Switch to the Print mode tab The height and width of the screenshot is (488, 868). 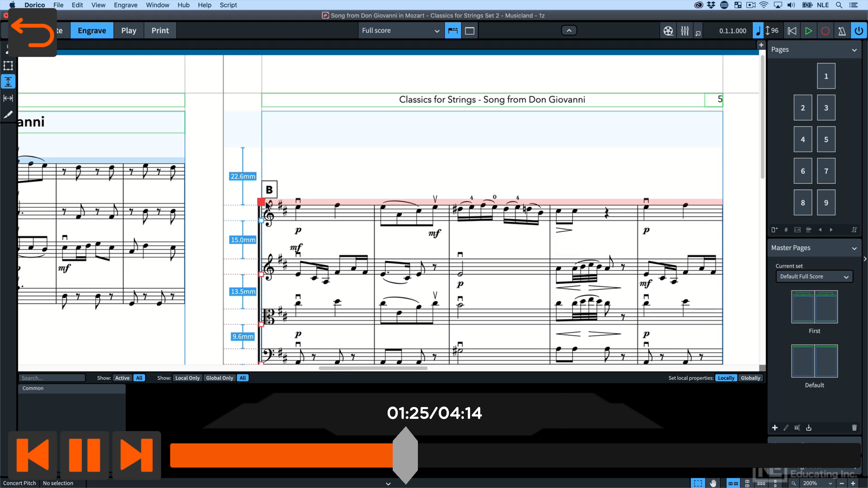pos(160,31)
